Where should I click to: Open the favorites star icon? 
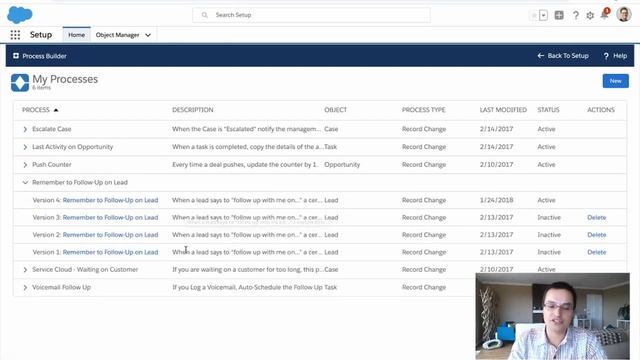point(534,16)
